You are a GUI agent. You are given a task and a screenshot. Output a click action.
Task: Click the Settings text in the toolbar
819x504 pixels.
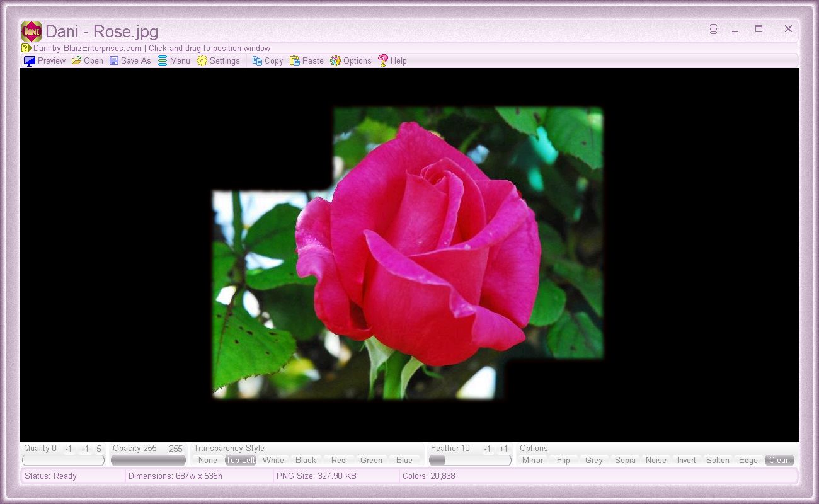click(x=225, y=61)
